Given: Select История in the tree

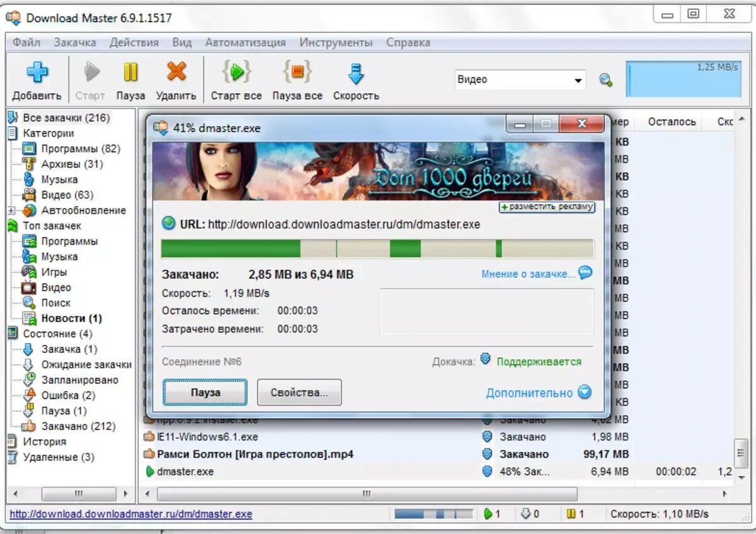Looking at the screenshot, I should tap(44, 442).
